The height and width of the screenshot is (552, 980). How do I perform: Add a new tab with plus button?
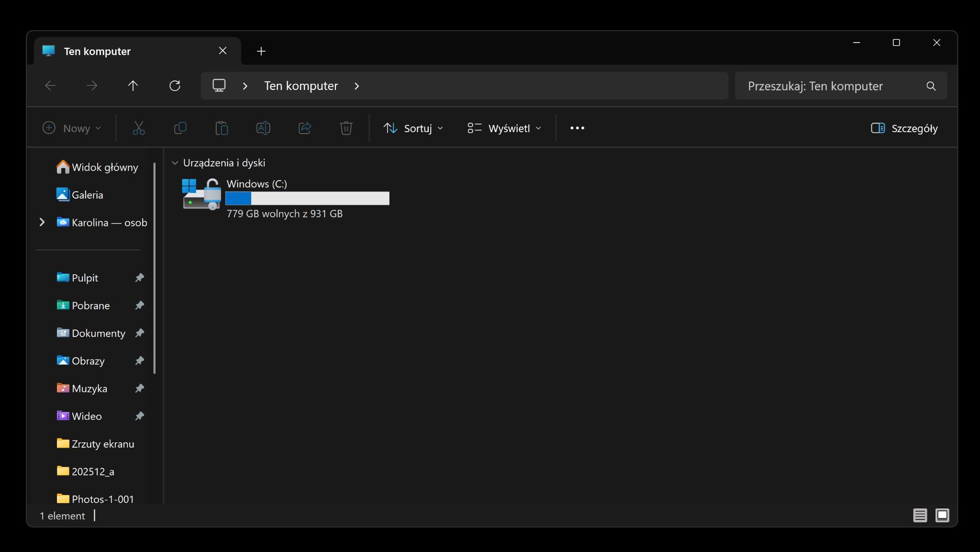261,51
